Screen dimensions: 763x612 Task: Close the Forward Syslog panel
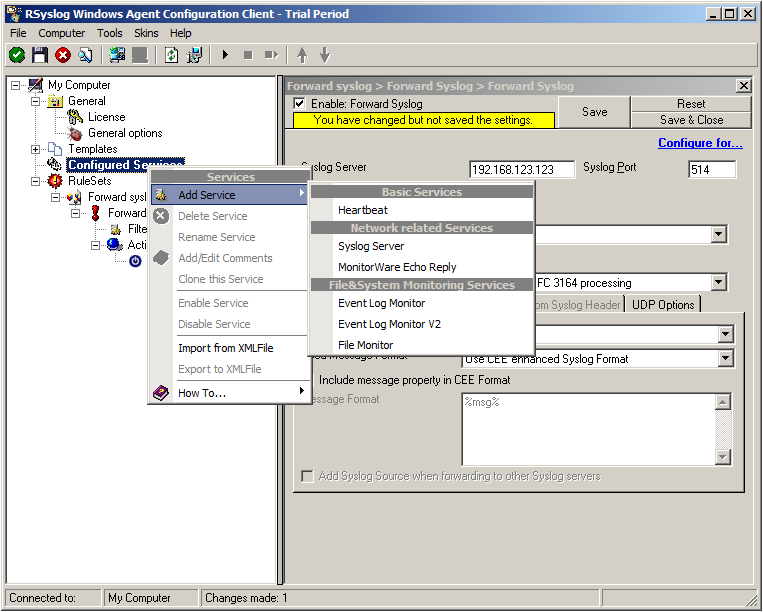tap(744, 86)
